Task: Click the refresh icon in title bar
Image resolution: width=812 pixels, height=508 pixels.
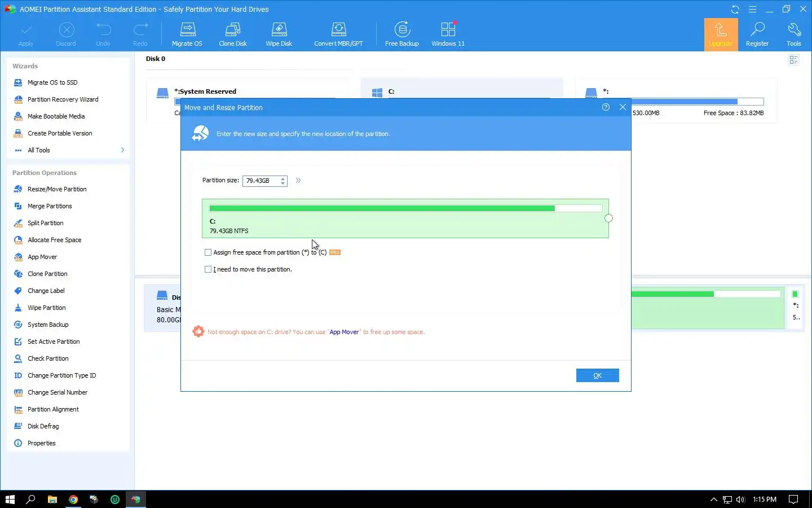Action: point(735,9)
